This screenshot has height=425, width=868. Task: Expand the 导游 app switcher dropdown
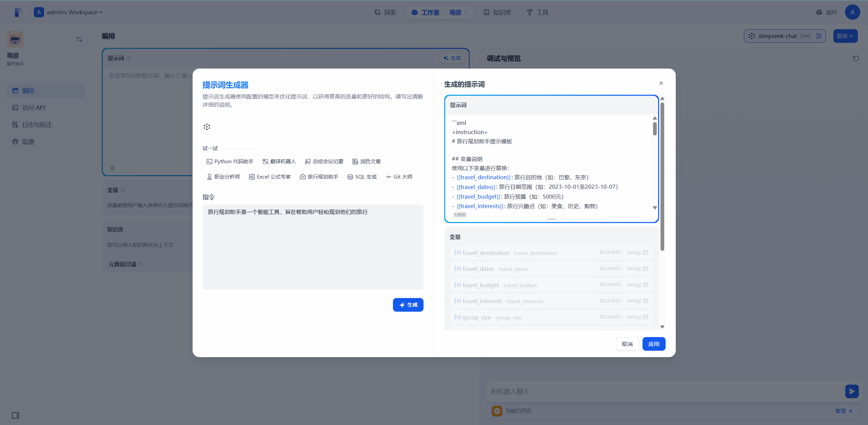click(458, 12)
